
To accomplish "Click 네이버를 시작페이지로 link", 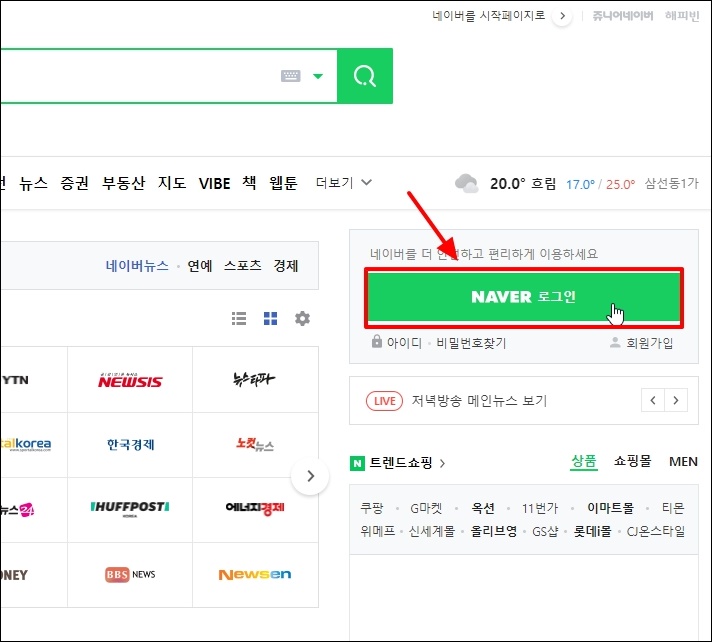I will pyautogui.click(x=489, y=16).
